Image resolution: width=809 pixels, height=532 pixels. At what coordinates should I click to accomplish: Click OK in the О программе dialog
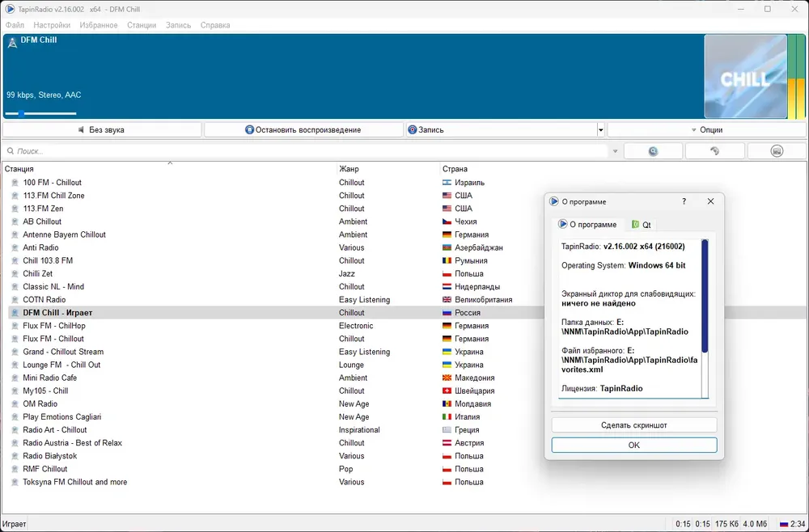tap(634, 445)
